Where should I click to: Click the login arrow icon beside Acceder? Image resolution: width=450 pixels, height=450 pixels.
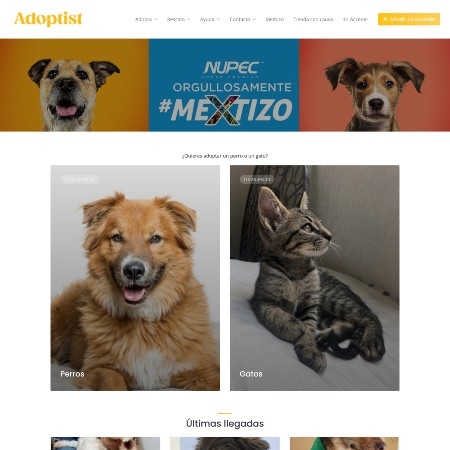coord(345,19)
